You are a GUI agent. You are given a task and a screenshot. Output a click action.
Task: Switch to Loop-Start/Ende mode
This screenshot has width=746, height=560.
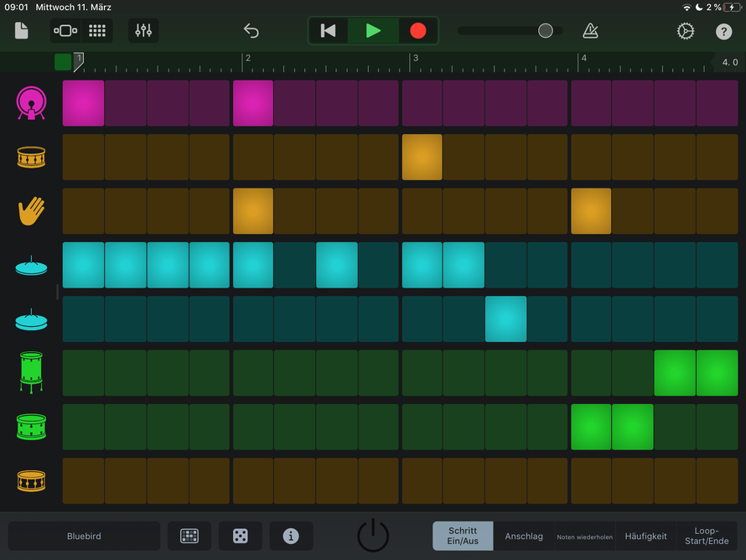click(x=707, y=537)
